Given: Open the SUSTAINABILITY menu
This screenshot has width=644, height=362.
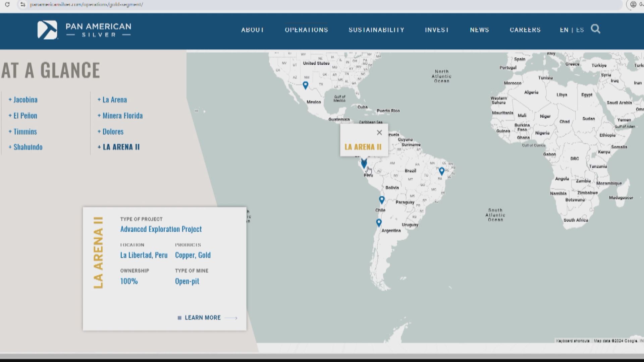Looking at the screenshot, I should (x=376, y=30).
